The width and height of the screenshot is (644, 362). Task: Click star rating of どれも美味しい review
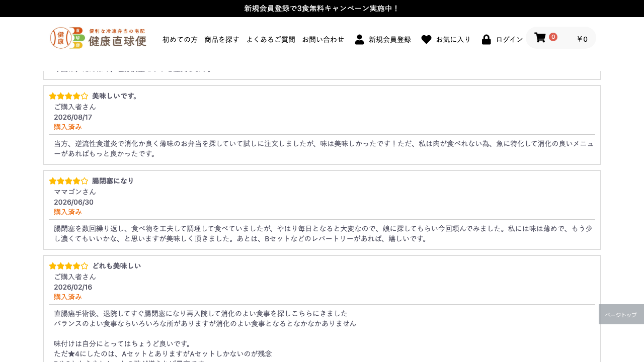click(x=68, y=266)
